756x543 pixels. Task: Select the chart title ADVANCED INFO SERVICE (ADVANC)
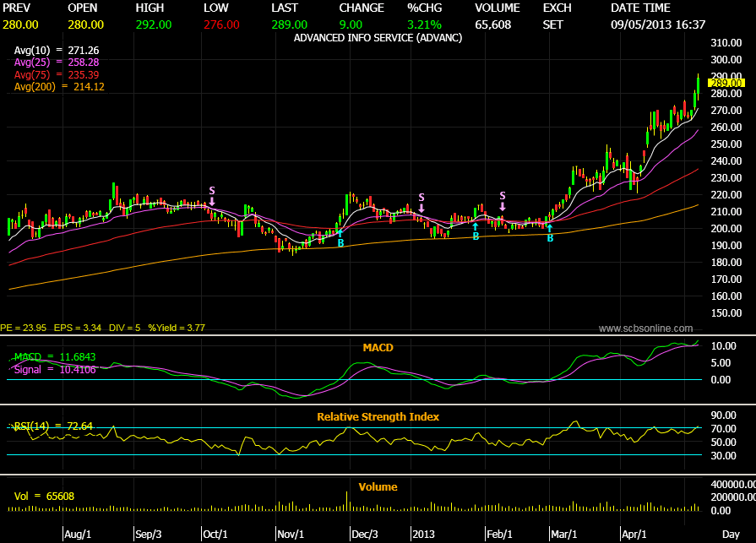click(378, 38)
